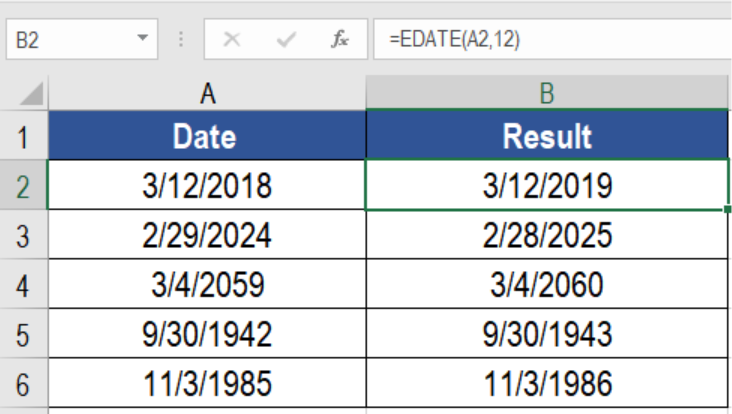Click the blue Result header cell
This screenshot has width=732, height=414.
[547, 136]
